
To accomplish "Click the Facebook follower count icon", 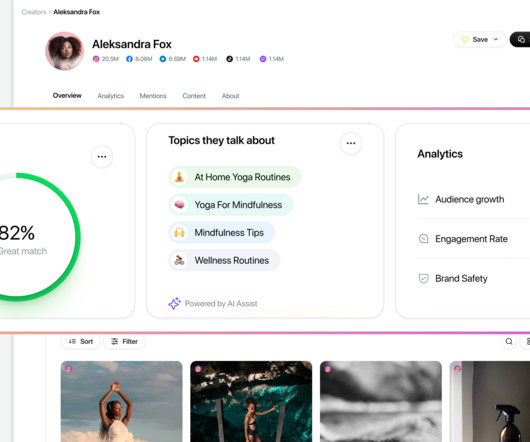I will pos(129,59).
